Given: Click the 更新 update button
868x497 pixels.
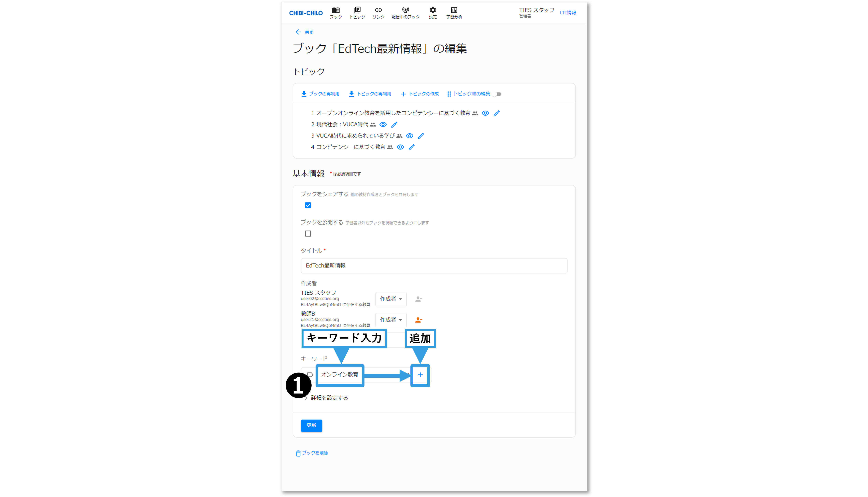Looking at the screenshot, I should pyautogui.click(x=311, y=425).
